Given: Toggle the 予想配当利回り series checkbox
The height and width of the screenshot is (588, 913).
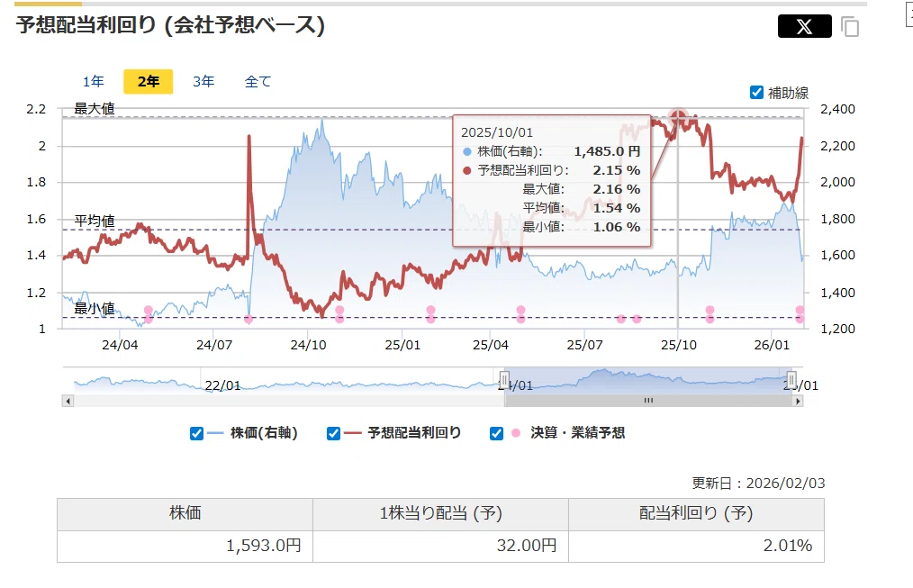Looking at the screenshot, I should coord(333,433).
